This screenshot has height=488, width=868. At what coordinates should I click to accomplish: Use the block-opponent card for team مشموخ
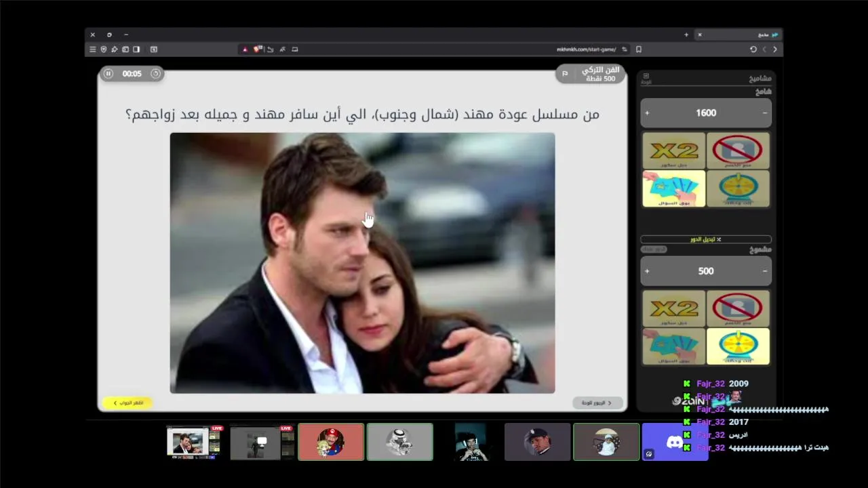tap(738, 308)
